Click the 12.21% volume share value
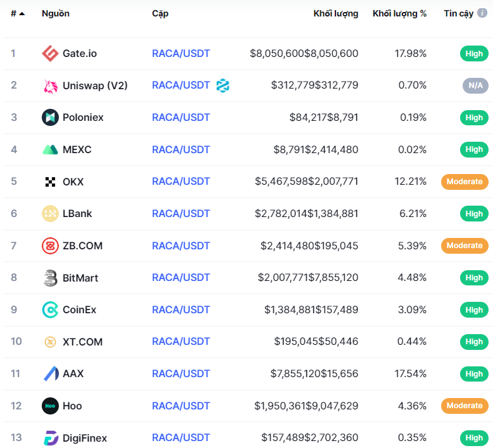The image size is (493, 448). click(x=411, y=182)
